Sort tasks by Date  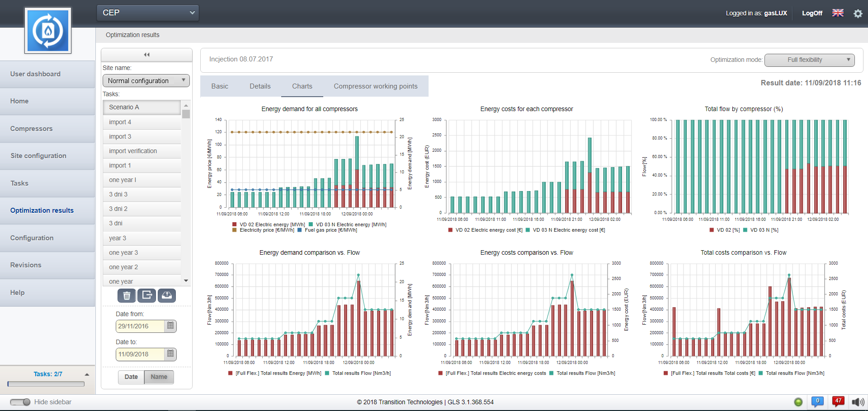131,377
